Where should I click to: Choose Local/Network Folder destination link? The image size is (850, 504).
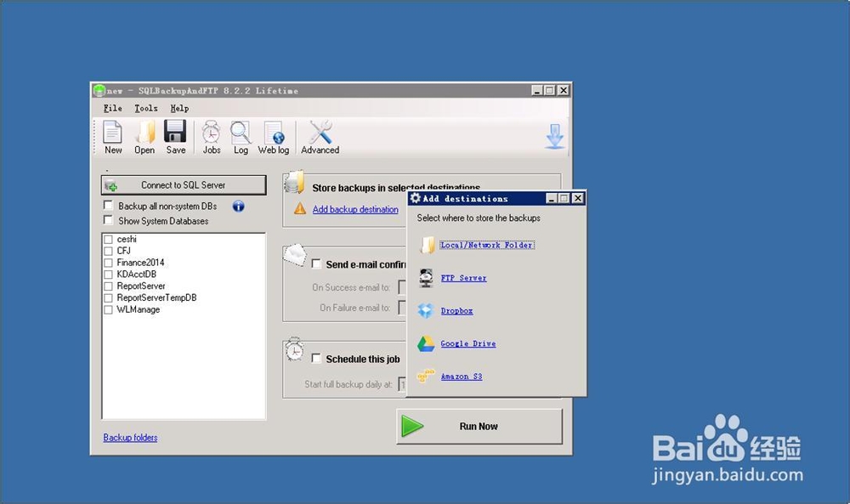tap(487, 245)
